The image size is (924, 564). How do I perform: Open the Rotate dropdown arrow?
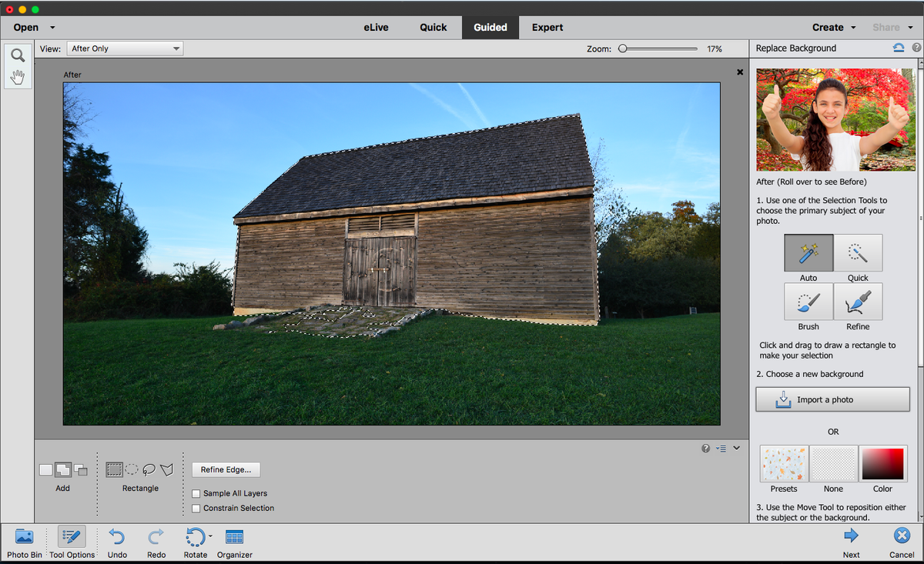(x=210, y=536)
